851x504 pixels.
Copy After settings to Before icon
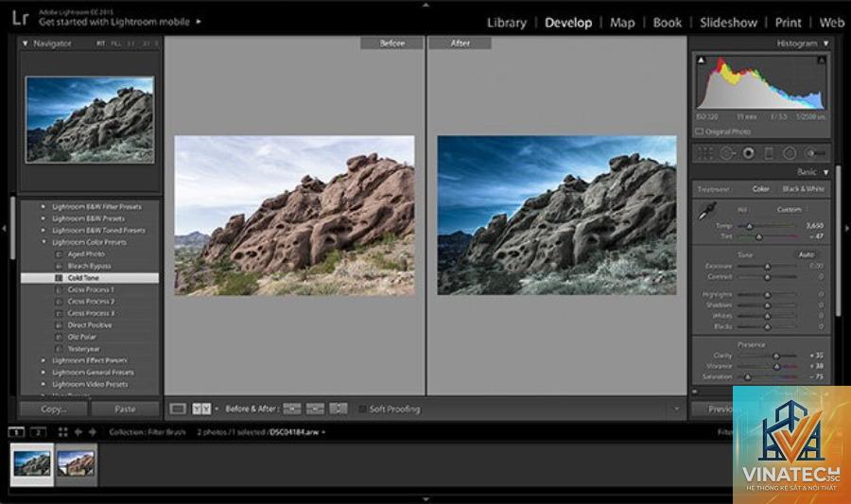tap(315, 408)
